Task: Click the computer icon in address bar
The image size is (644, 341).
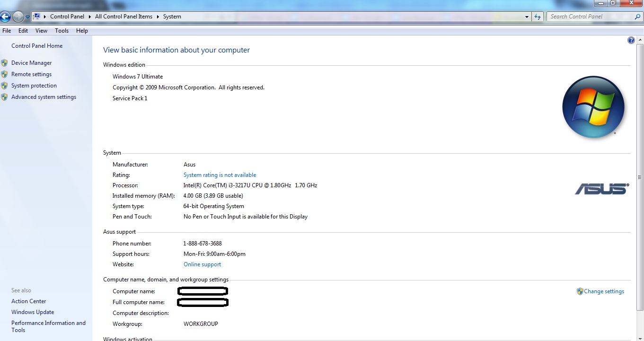Action: pos(36,17)
